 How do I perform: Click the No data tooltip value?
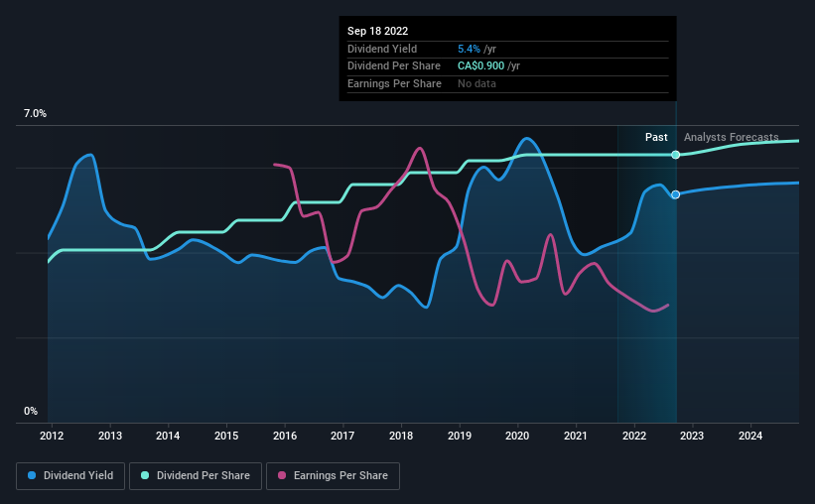(x=476, y=83)
